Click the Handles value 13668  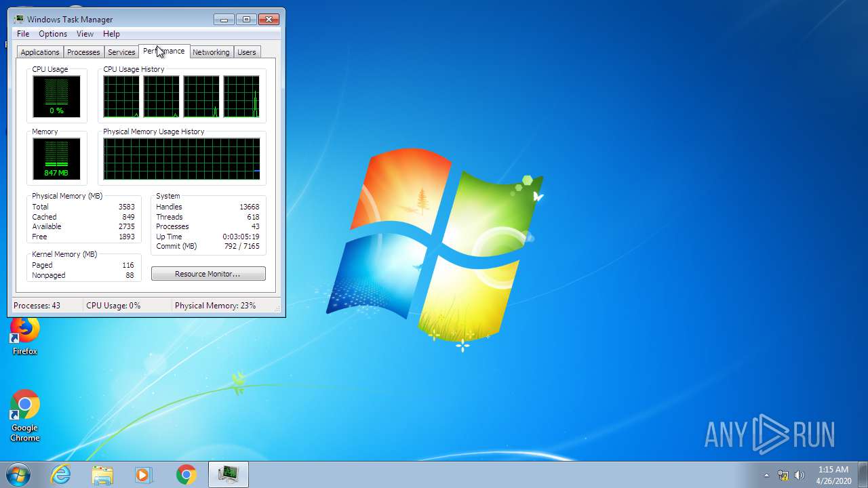249,207
